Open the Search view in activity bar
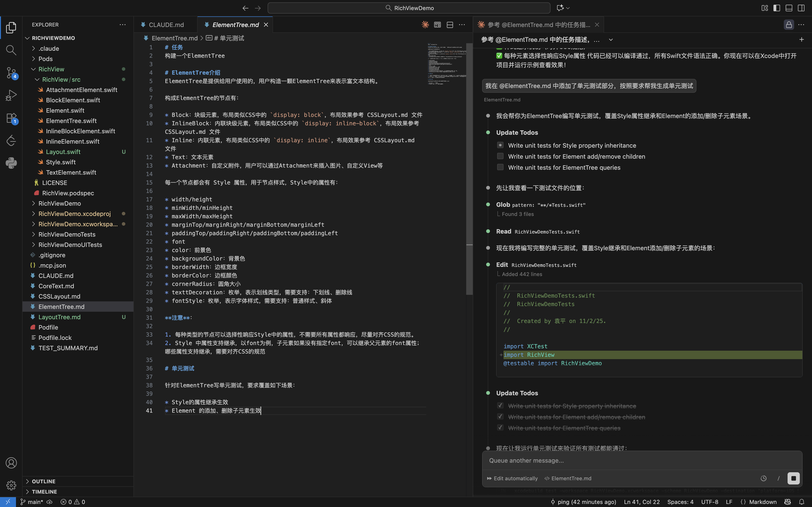 (x=11, y=50)
